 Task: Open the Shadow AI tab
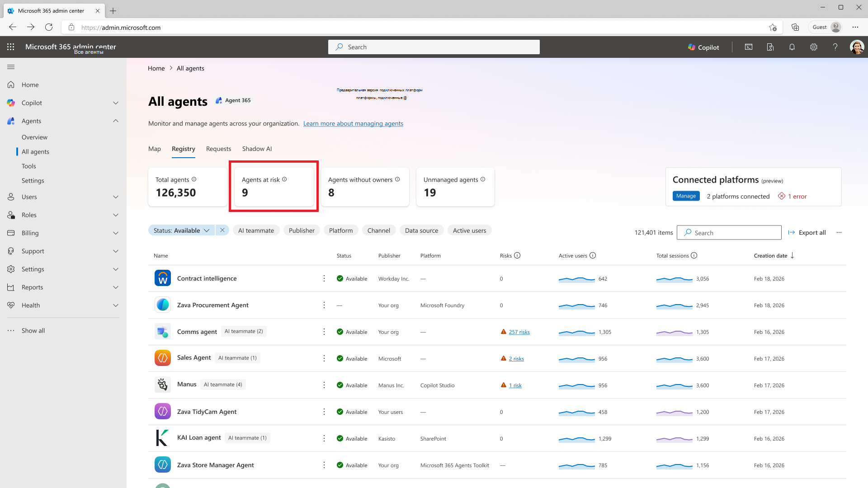coord(257,149)
